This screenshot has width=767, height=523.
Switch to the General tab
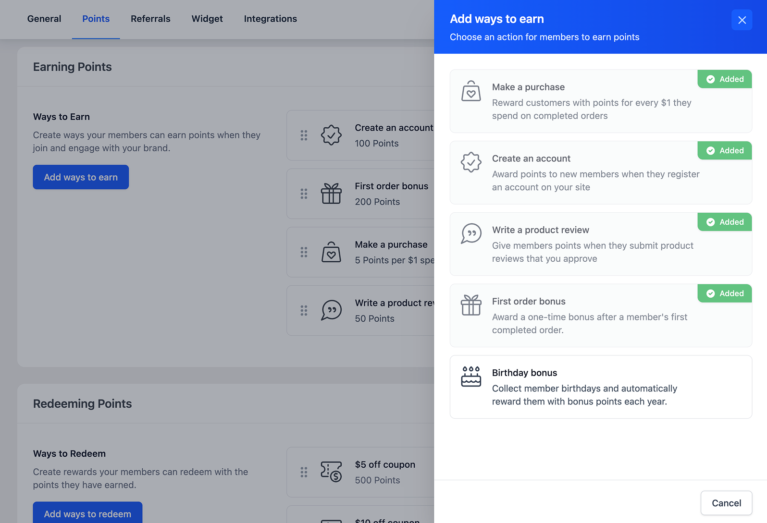click(x=44, y=19)
